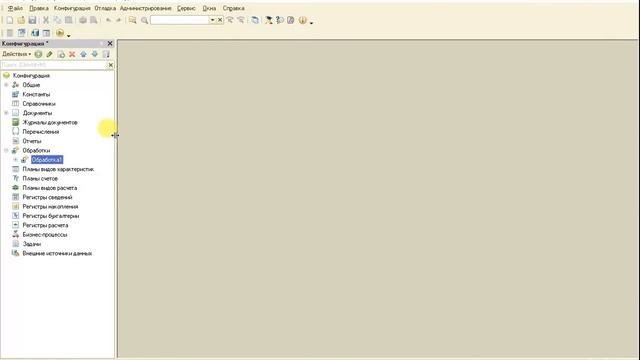Select Константы in the tree
Viewport: 640px width, 360px height.
(36, 94)
